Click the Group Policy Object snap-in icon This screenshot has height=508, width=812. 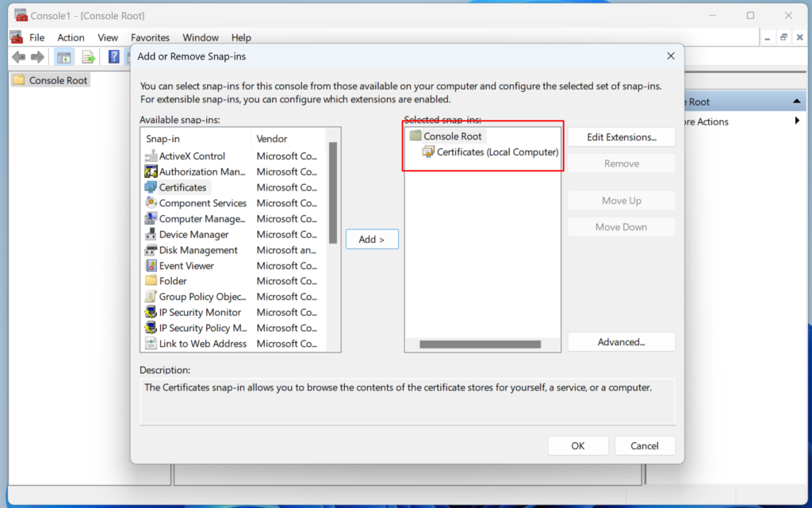click(x=151, y=297)
